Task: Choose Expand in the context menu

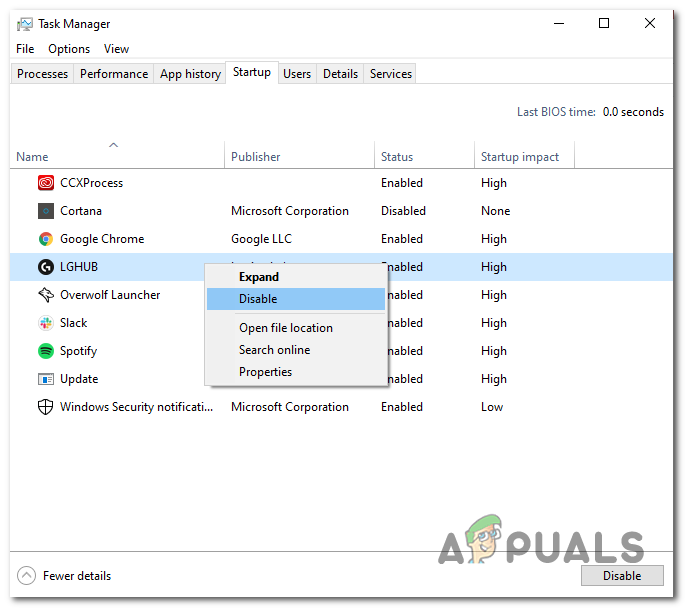Action: [296, 277]
